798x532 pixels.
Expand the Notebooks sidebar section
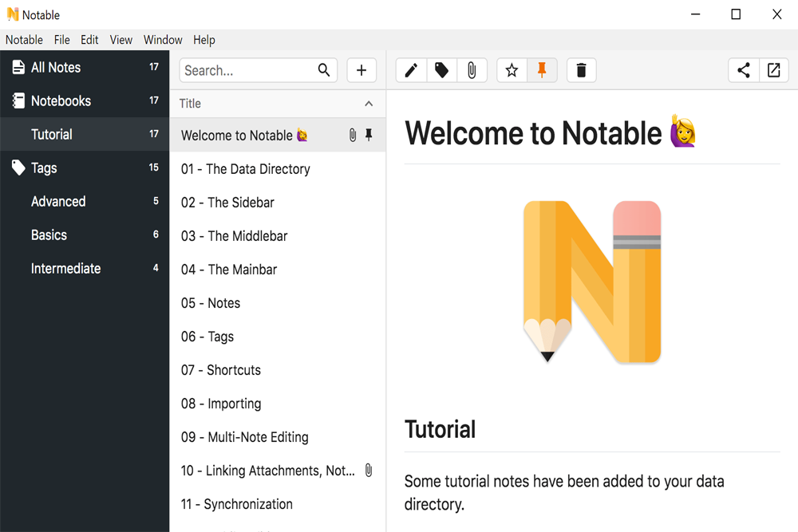[61, 101]
